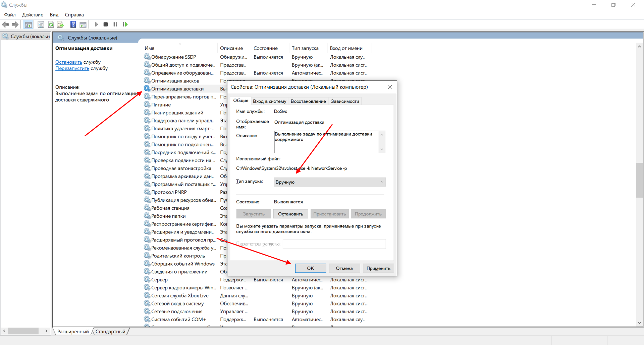Viewport: 644px width, 345px height.
Task: Sort by the Вход от имени column header
Action: pyautogui.click(x=349, y=48)
